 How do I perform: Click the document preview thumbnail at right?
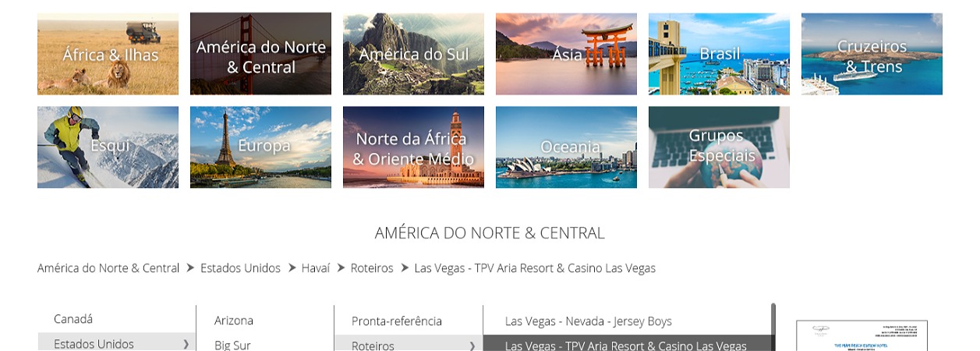(861, 335)
